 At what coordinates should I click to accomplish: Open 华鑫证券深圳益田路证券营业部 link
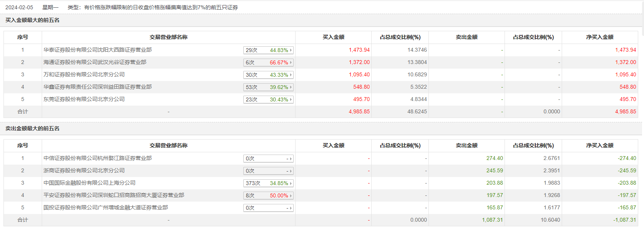[x=97, y=87]
